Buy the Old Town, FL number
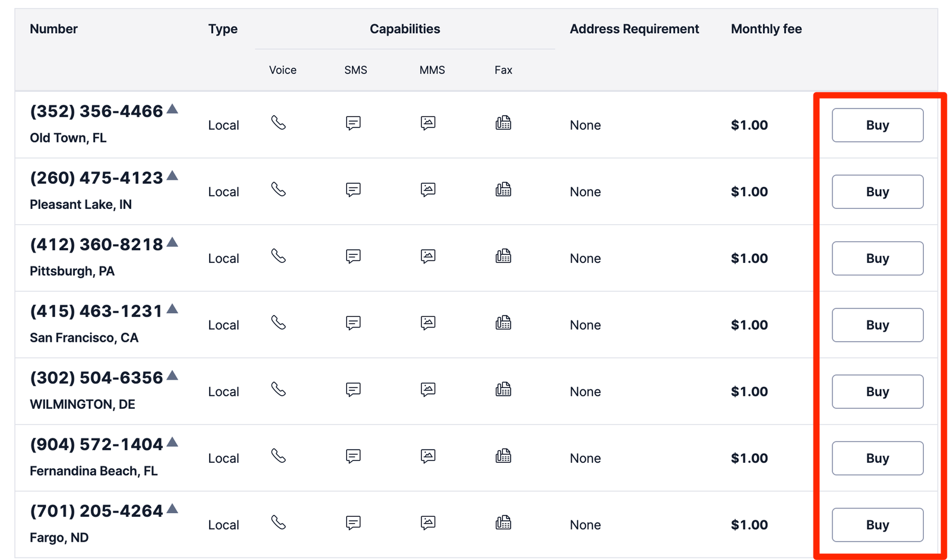950x560 pixels. pyautogui.click(x=878, y=125)
